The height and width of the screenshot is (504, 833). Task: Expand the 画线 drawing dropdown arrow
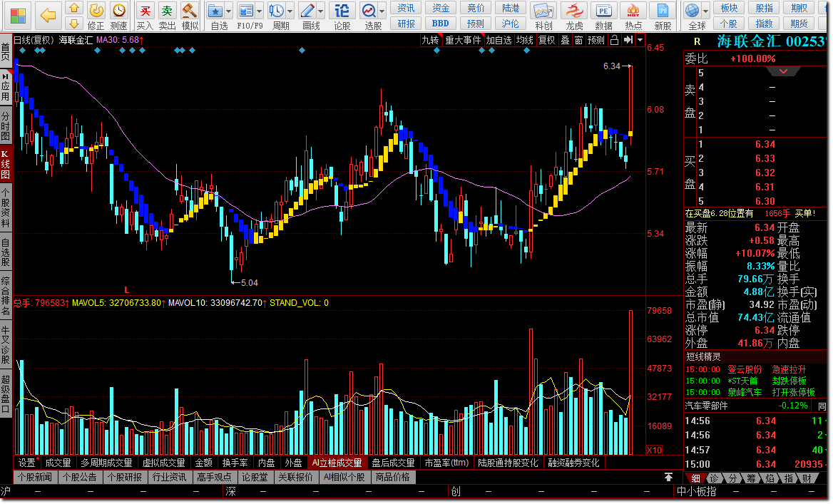tap(321, 11)
